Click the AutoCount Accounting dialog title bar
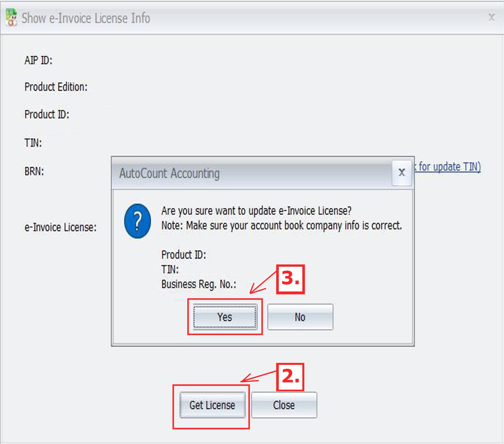504x444 pixels. point(242,173)
